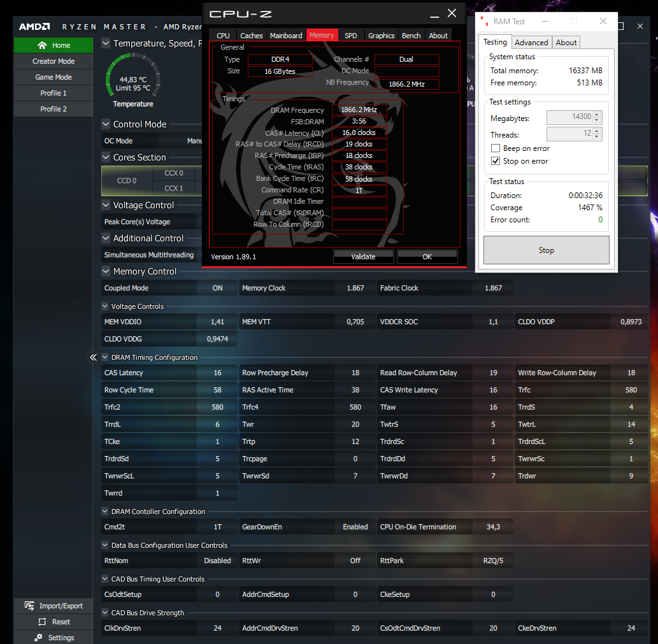658x644 pixels.
Task: Select the Testing tab in RAM Test
Action: (495, 42)
